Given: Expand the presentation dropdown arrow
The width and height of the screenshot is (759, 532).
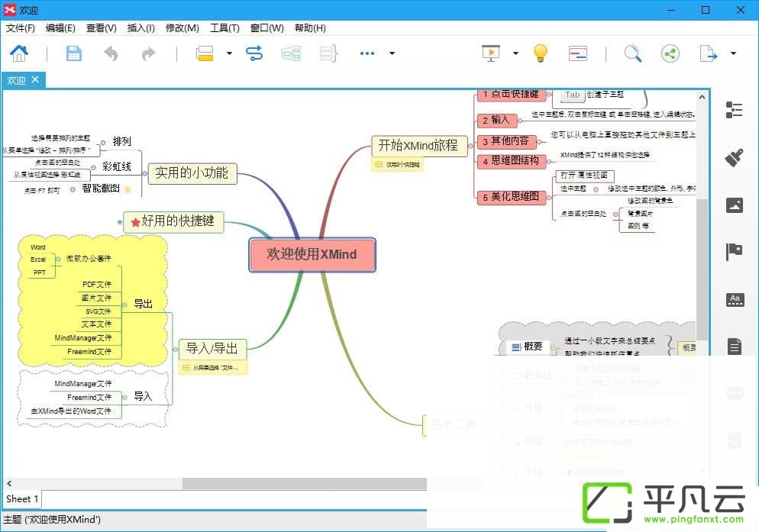Looking at the screenshot, I should tap(515, 53).
